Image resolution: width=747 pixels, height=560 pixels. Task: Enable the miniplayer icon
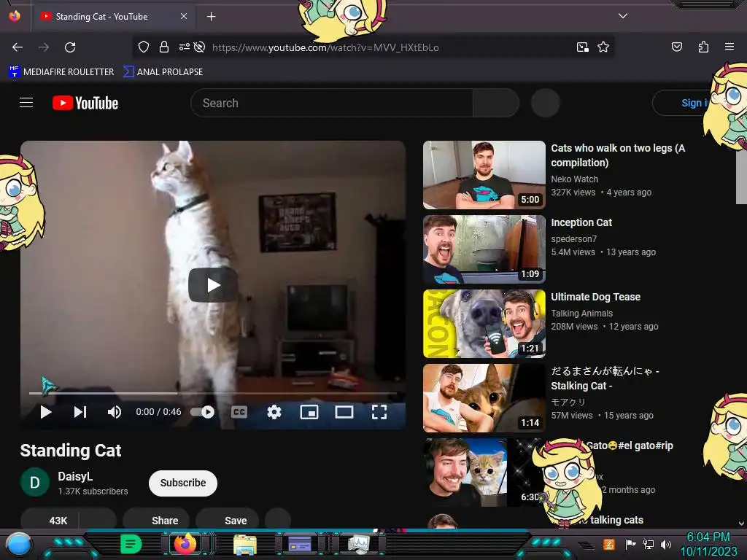pos(309,412)
